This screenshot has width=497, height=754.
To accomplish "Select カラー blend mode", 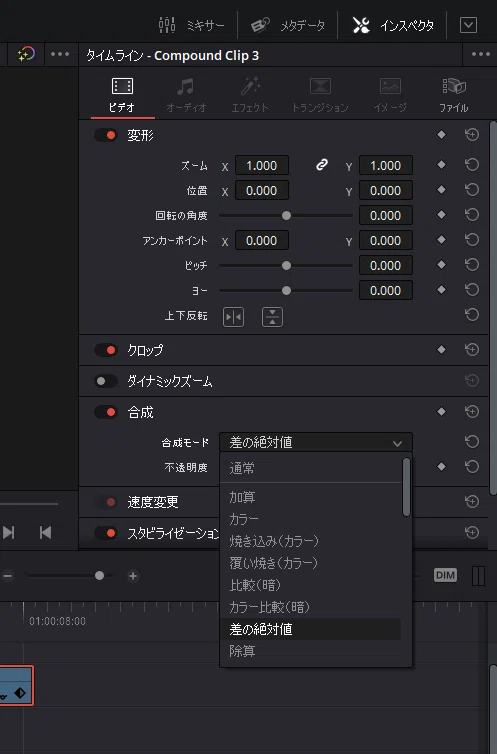I will point(311,519).
